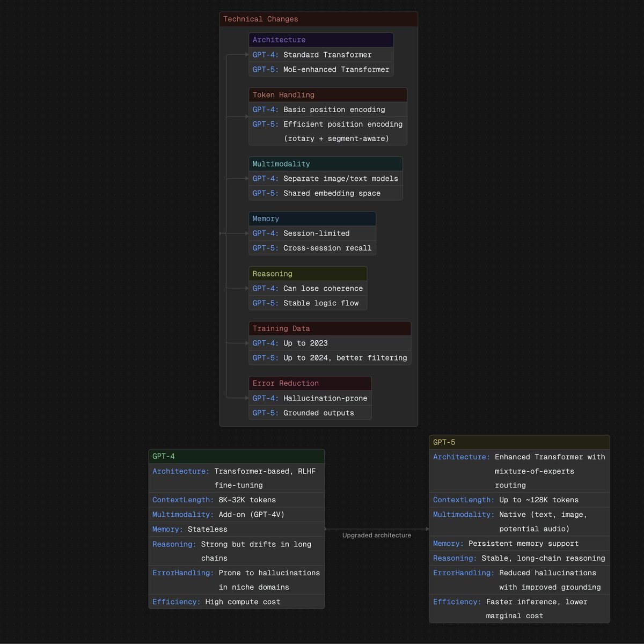This screenshot has width=644, height=644.
Task: Select the GPT-5 MoE-enhanced Transformer row
Action: click(321, 69)
